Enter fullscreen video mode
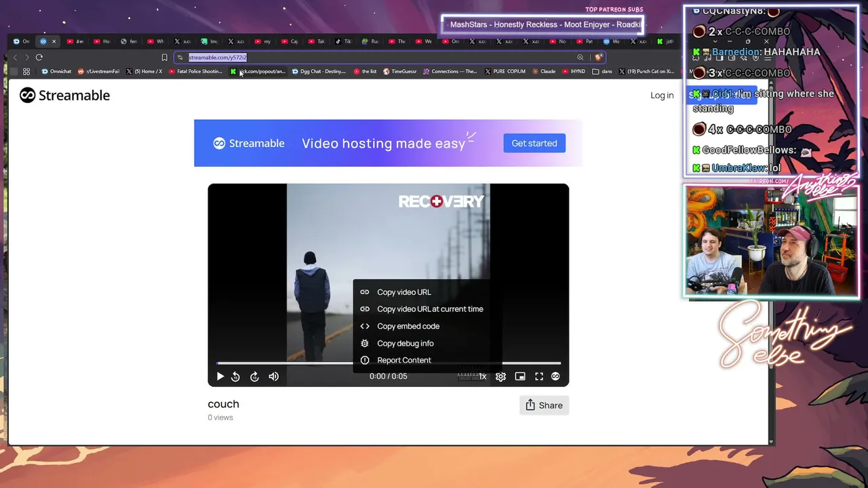Viewport: 868px width, 488px height. (539, 377)
